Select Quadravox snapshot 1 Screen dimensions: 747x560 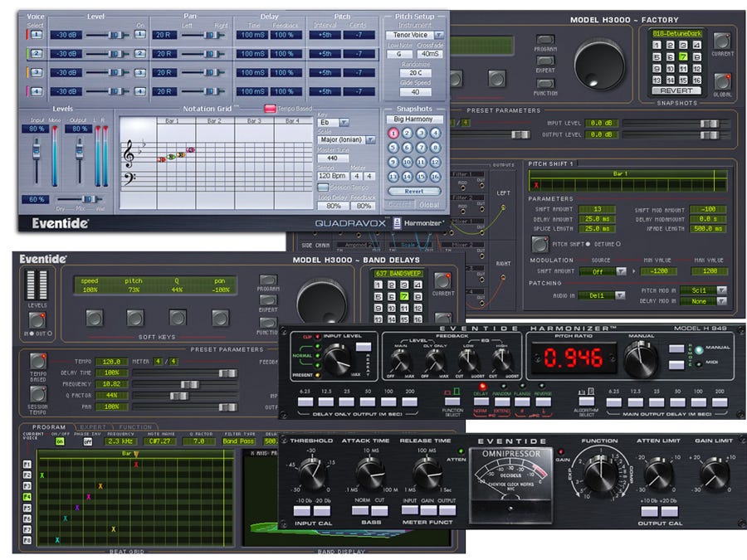point(393,134)
